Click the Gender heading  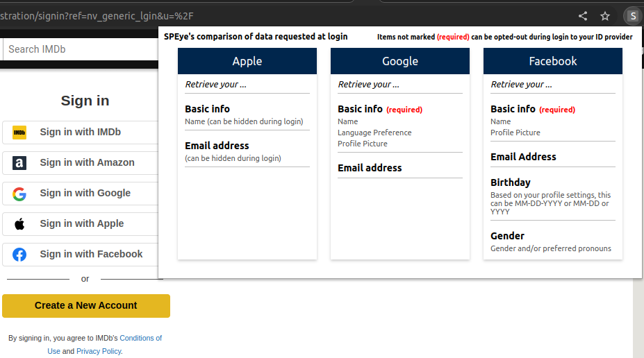(507, 236)
